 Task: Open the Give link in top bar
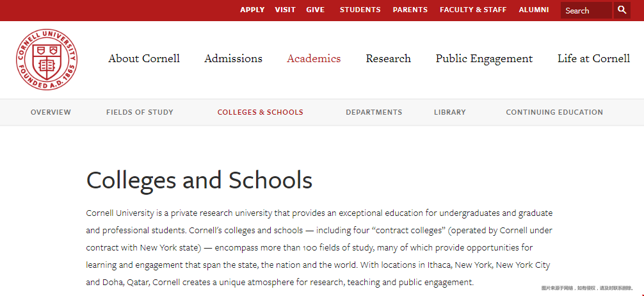pos(316,10)
